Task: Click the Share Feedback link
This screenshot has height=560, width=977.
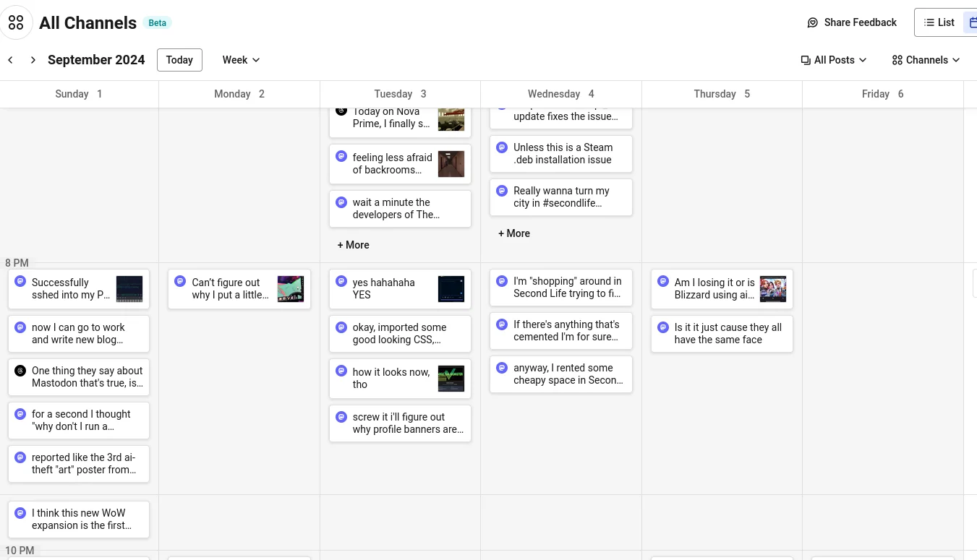Action: (852, 22)
